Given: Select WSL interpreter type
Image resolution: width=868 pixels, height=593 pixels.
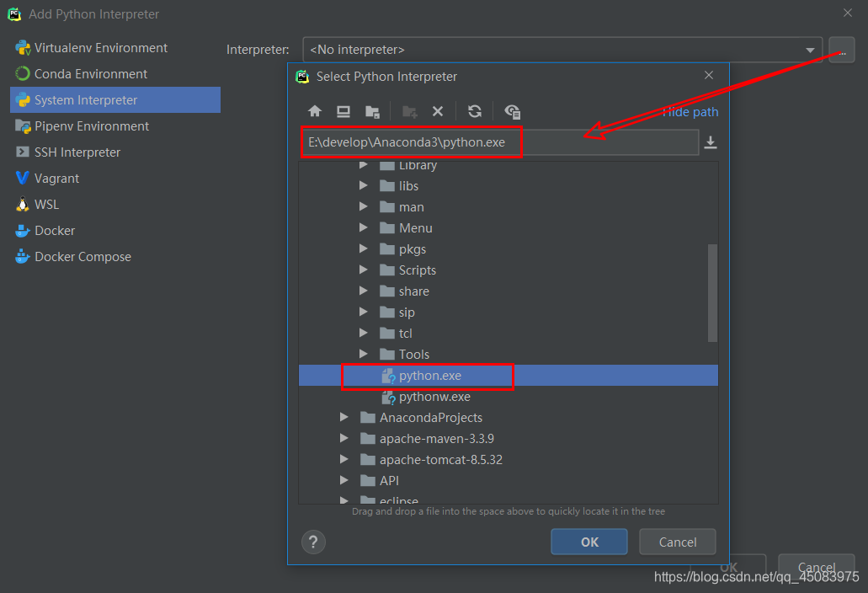Looking at the screenshot, I should (x=115, y=205).
